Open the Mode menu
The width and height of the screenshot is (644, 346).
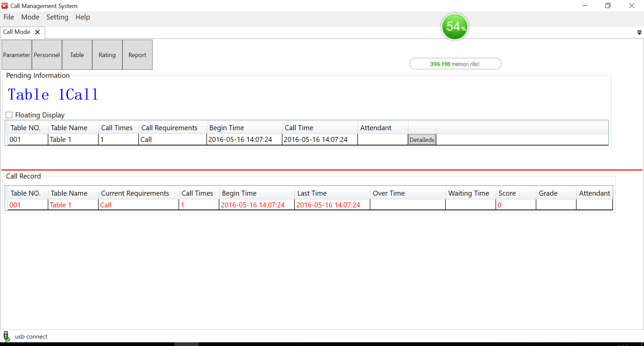[30, 17]
